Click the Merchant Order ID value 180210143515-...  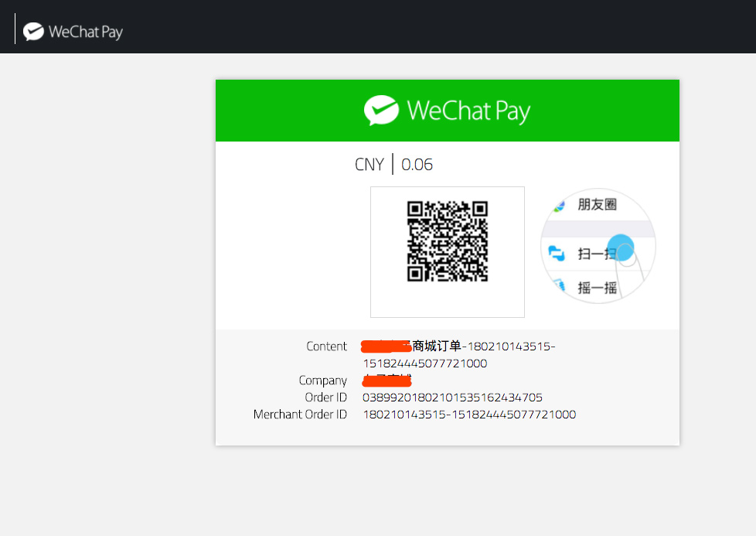pos(469,415)
